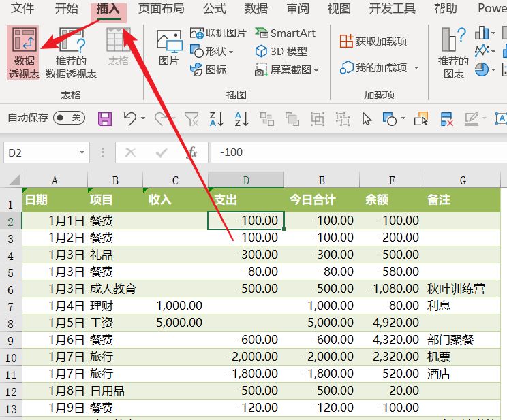Expand the Name Box dropdown arrow
Screen dimensions: 507x420
82,152
